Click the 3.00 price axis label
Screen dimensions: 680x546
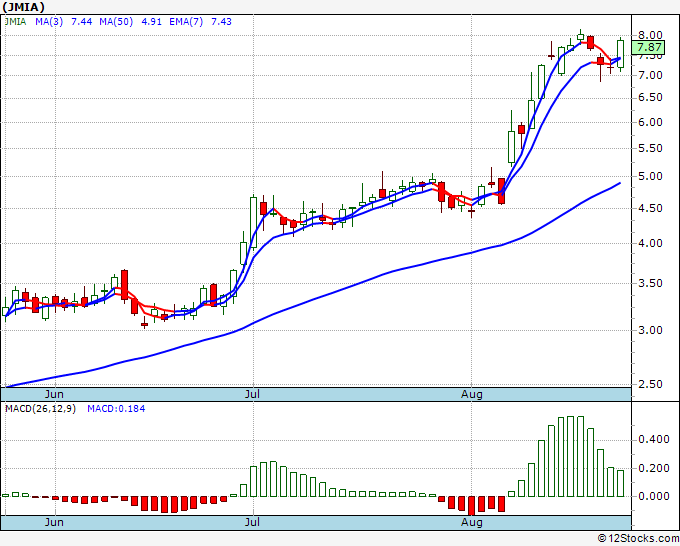(x=650, y=330)
